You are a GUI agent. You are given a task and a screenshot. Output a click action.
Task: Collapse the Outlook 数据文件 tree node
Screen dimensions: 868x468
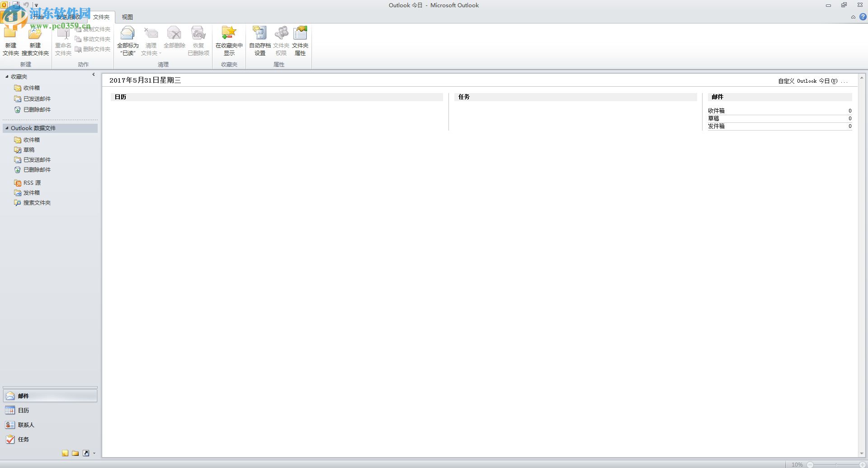point(7,128)
